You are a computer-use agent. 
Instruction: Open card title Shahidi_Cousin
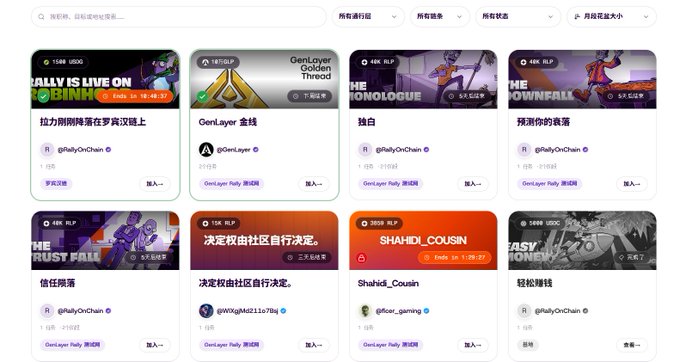tap(388, 284)
